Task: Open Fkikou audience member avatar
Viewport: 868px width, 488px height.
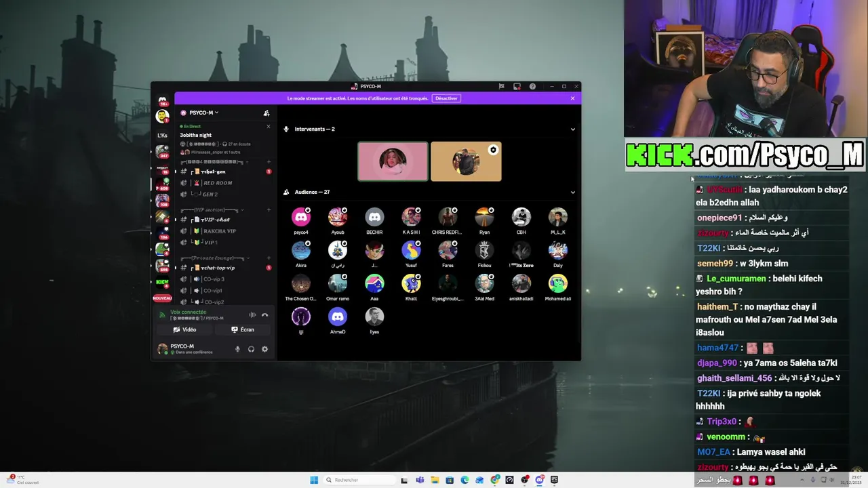Action: pyautogui.click(x=484, y=250)
